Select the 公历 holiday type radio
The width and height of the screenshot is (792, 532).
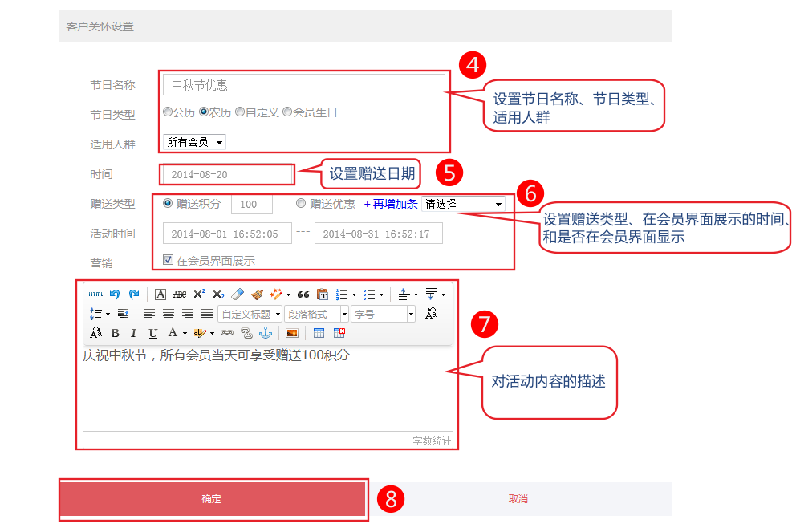[168, 112]
